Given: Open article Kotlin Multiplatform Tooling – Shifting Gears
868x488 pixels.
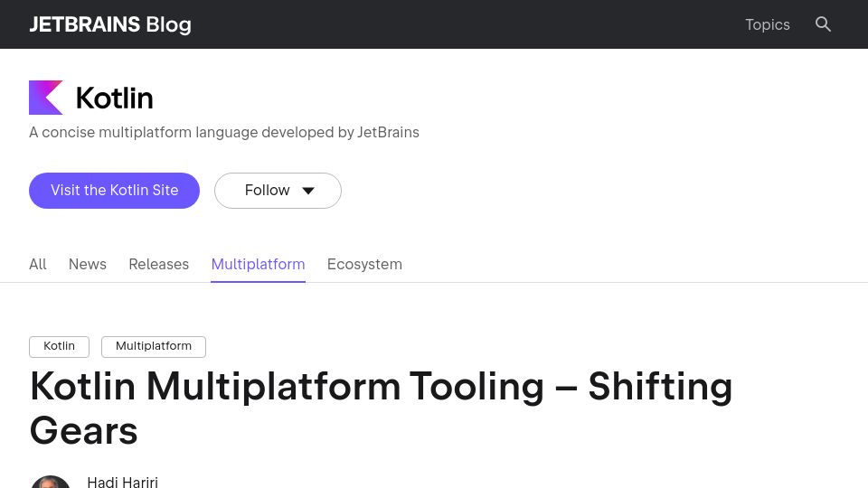Looking at the screenshot, I should coord(381,408).
